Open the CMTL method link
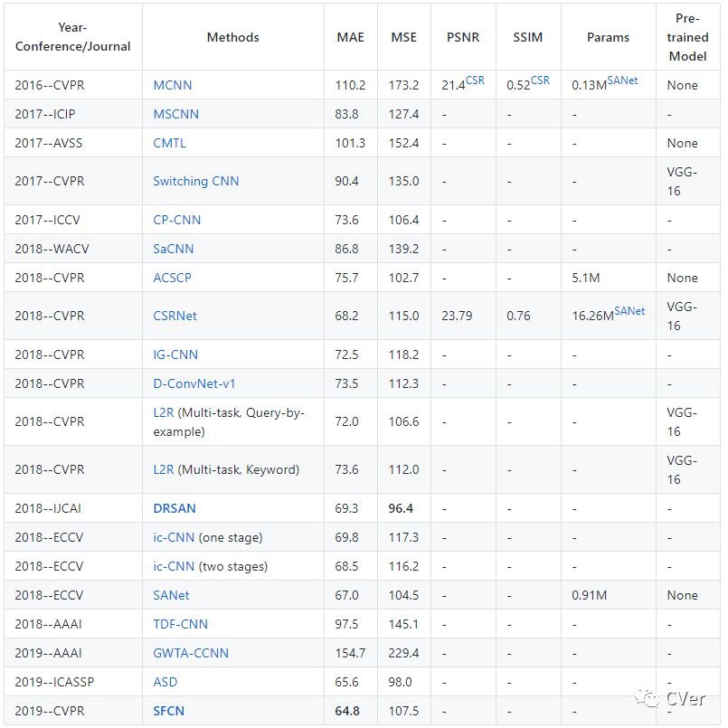728x728 pixels. click(x=171, y=143)
